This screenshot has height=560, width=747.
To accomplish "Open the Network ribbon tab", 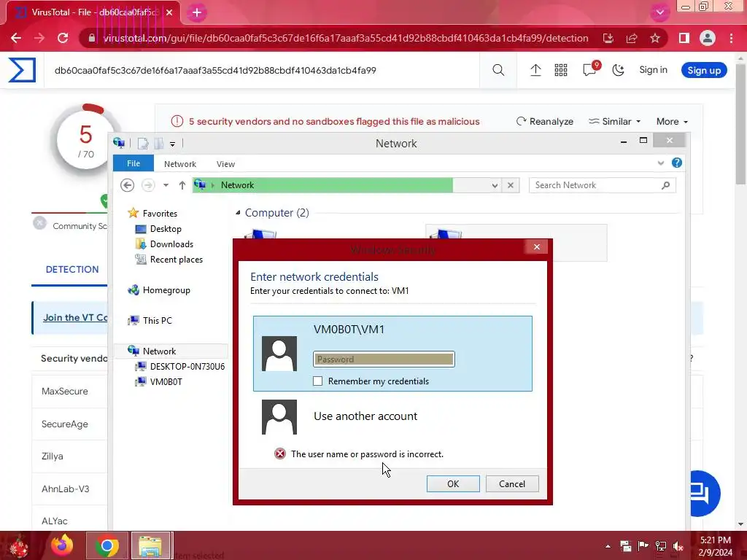I will coord(180,164).
